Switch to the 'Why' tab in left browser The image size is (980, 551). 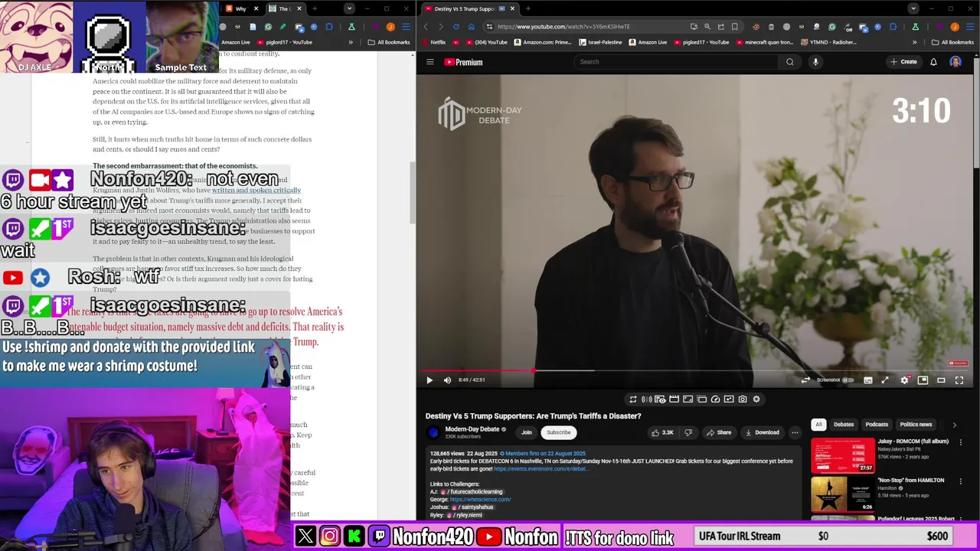240,8
